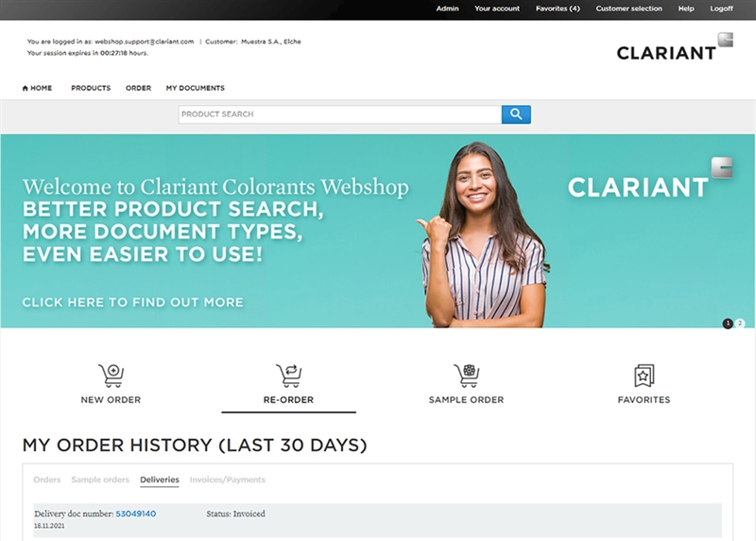Open the Sample Order cart icon

(x=466, y=375)
